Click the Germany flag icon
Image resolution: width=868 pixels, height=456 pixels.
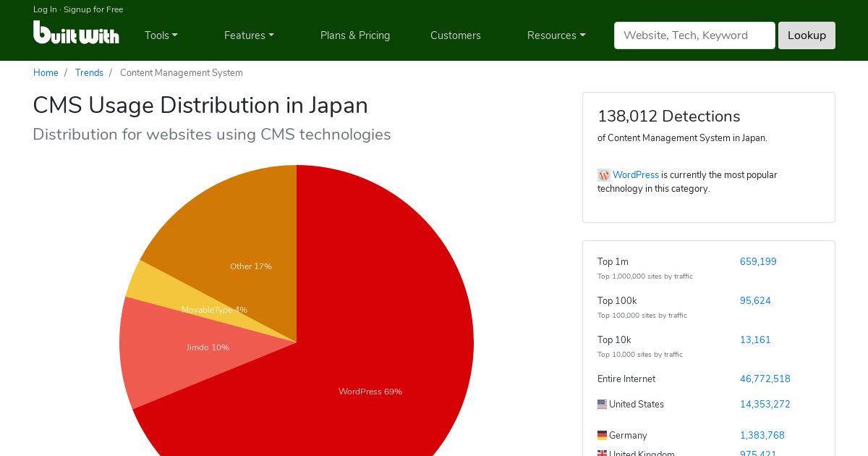602,436
